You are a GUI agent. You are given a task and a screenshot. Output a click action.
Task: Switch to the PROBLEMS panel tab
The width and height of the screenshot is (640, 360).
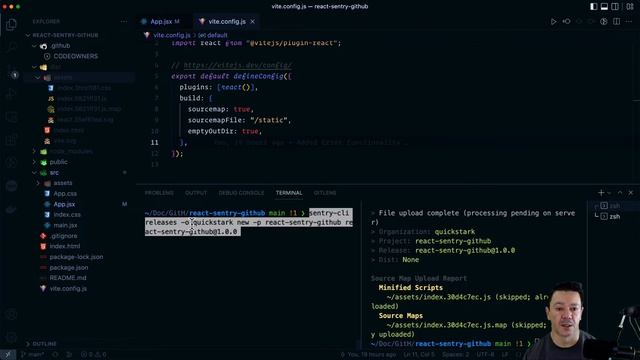(x=159, y=193)
